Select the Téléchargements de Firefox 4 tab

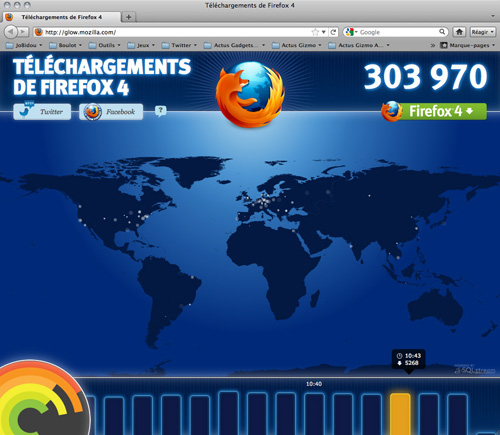tap(61, 17)
